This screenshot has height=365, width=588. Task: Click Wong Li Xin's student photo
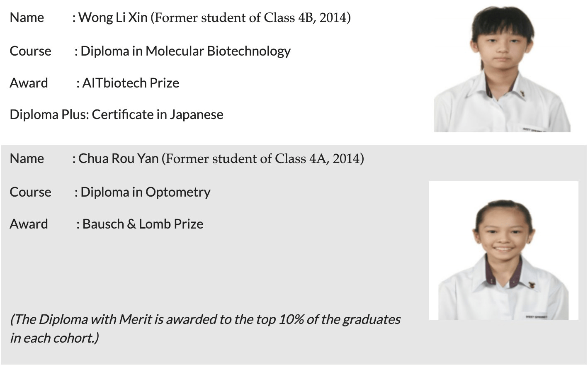click(502, 69)
